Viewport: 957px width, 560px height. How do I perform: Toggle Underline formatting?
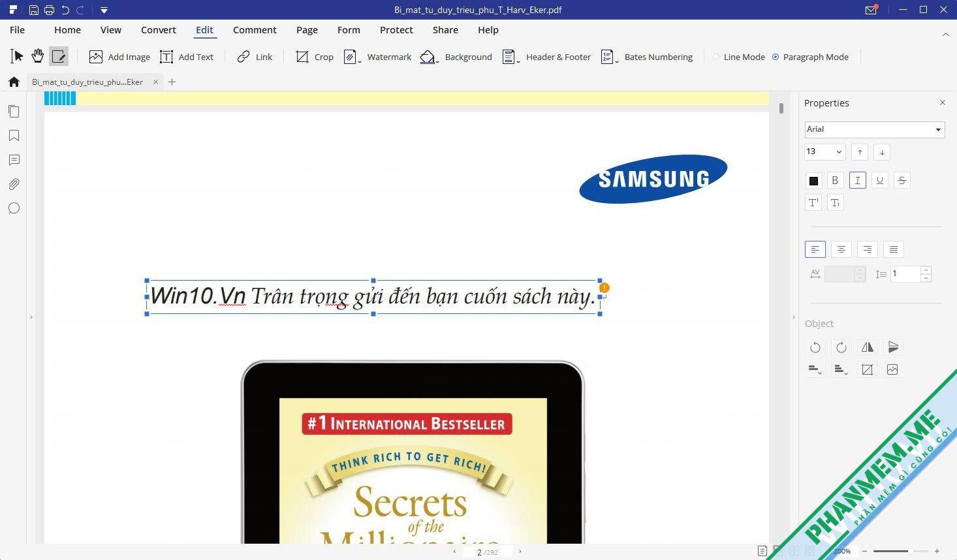tap(880, 181)
